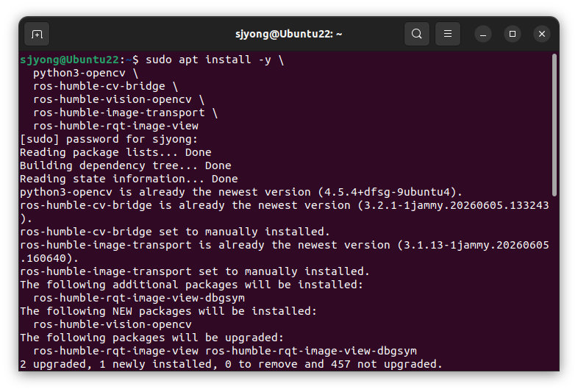Click ros-humble-cv-bridge set to manually installed line

click(x=175, y=232)
